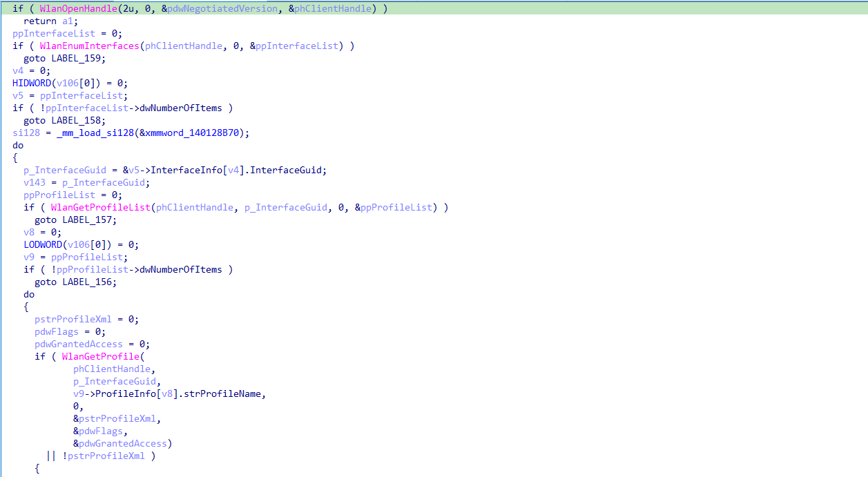The height and width of the screenshot is (477, 868).
Task: Click the &pdwFlags argument in WlanGetProfile
Action: click(100, 431)
